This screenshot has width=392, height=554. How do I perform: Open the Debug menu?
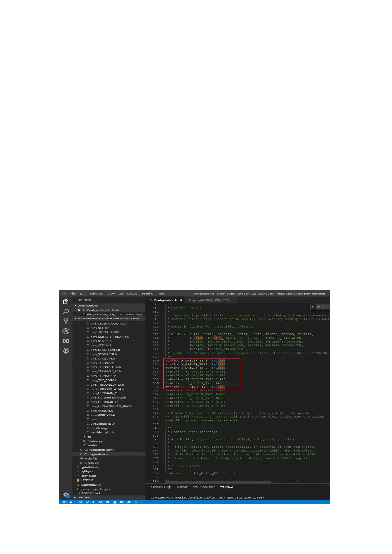pyautogui.click(x=132, y=294)
